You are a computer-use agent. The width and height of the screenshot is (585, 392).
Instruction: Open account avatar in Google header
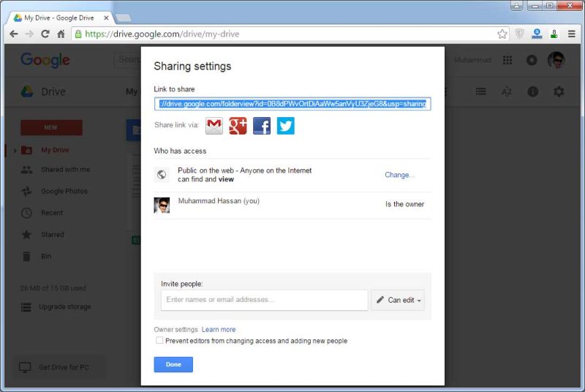pos(556,60)
